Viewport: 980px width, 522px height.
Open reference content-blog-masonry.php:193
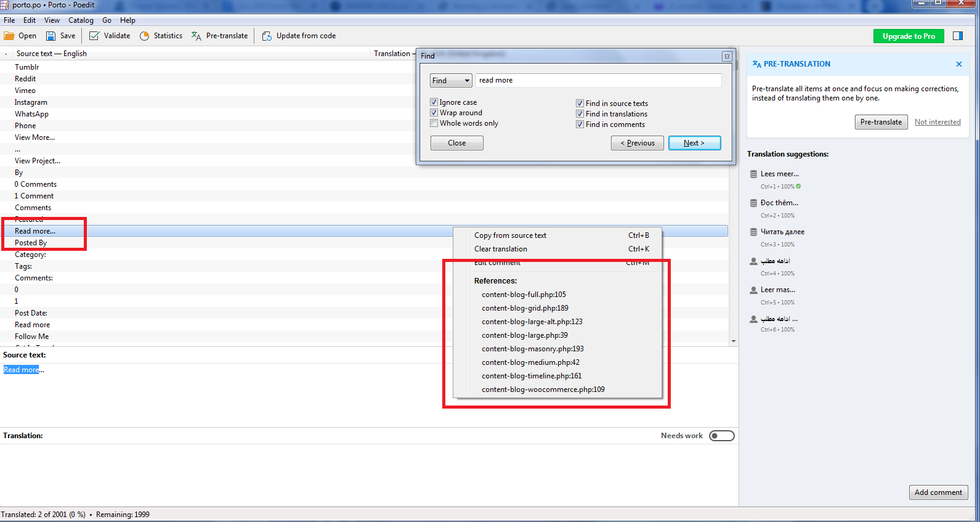pos(533,349)
